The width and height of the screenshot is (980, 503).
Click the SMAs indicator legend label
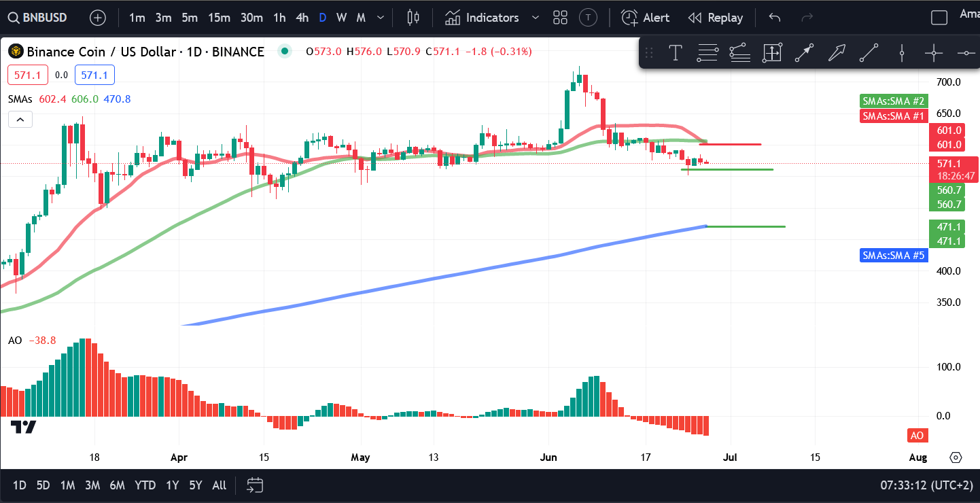(20, 99)
